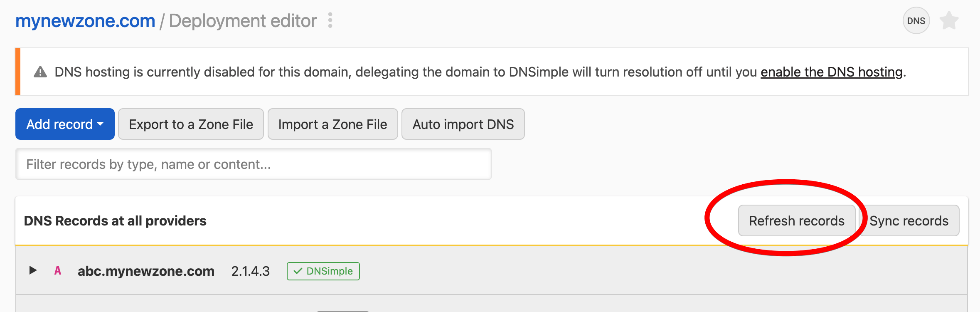Click the mynewzone.com breadcrumb link
Image resolution: width=980 pixels, height=312 pixels.
(85, 21)
